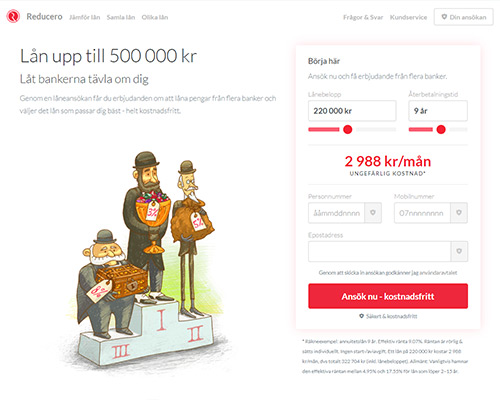Screen dimensions: 500x400
Task: Click the shield icon beside Mobilnummer field
Action: point(459,213)
